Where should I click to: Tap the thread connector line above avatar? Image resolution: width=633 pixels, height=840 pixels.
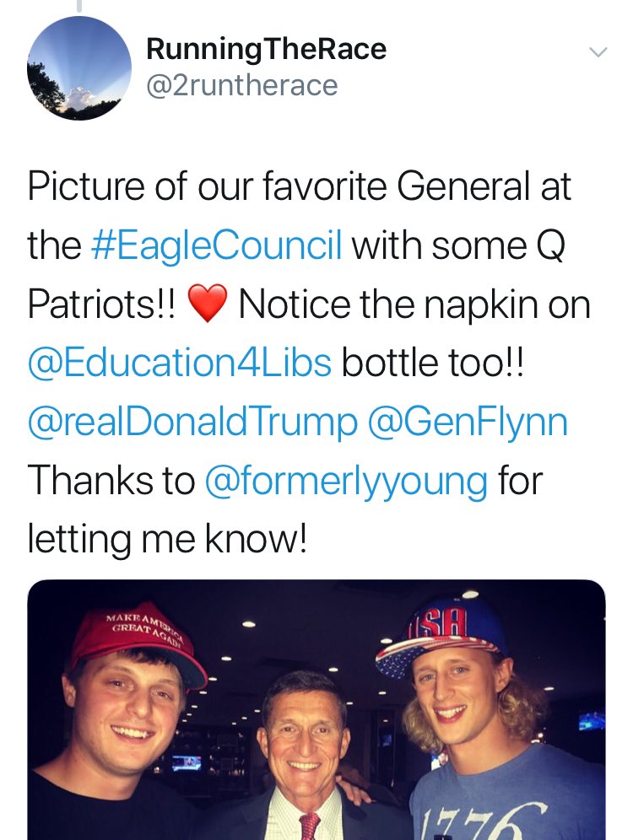coord(78,7)
